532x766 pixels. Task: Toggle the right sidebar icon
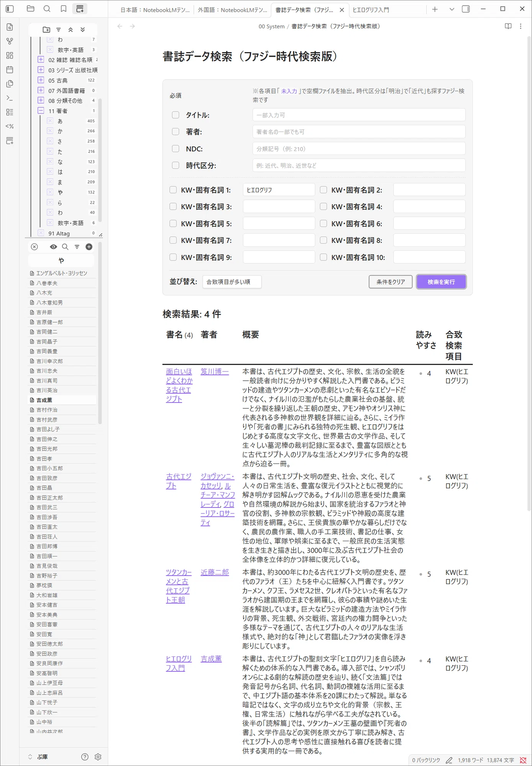tap(466, 9)
